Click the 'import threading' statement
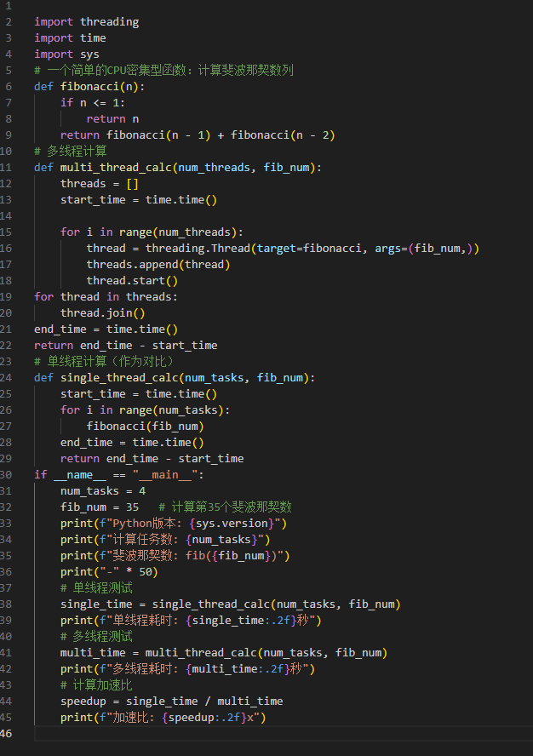This screenshot has width=533, height=756. click(x=86, y=21)
